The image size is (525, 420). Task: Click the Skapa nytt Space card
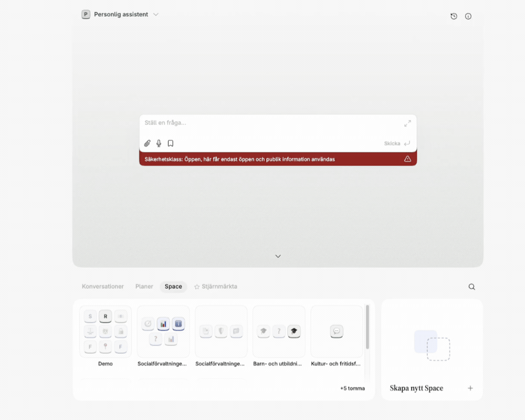click(432, 349)
